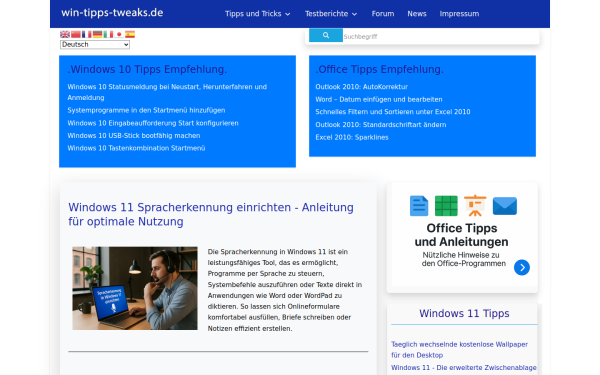Open Windows 10 USB-Stick bootfähig machen
The width and height of the screenshot is (600, 375).
(x=134, y=135)
